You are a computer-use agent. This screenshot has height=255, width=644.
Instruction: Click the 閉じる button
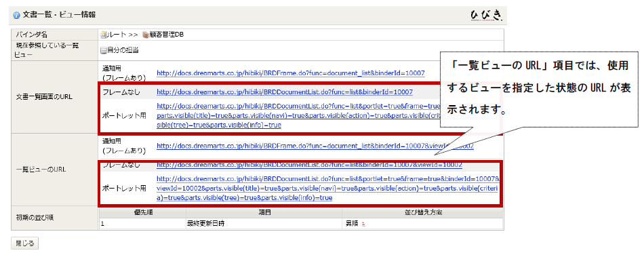tap(24, 243)
